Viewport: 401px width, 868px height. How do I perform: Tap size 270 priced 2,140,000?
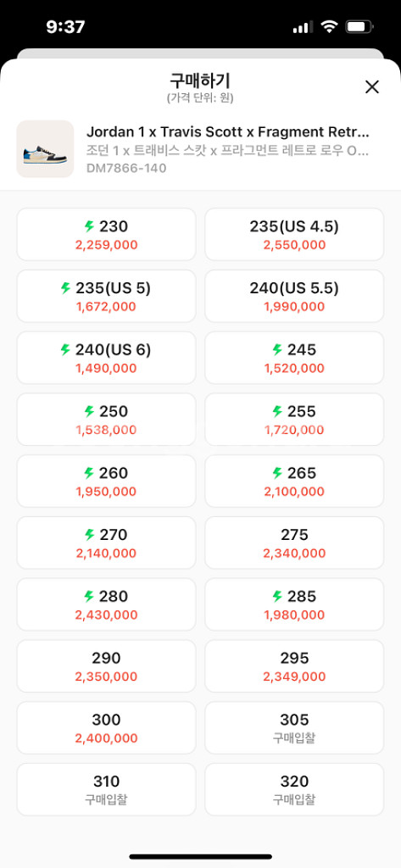[x=106, y=542]
